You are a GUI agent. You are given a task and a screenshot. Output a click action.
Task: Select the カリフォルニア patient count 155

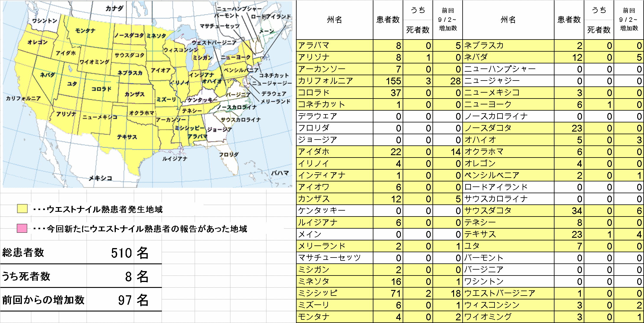pos(388,81)
